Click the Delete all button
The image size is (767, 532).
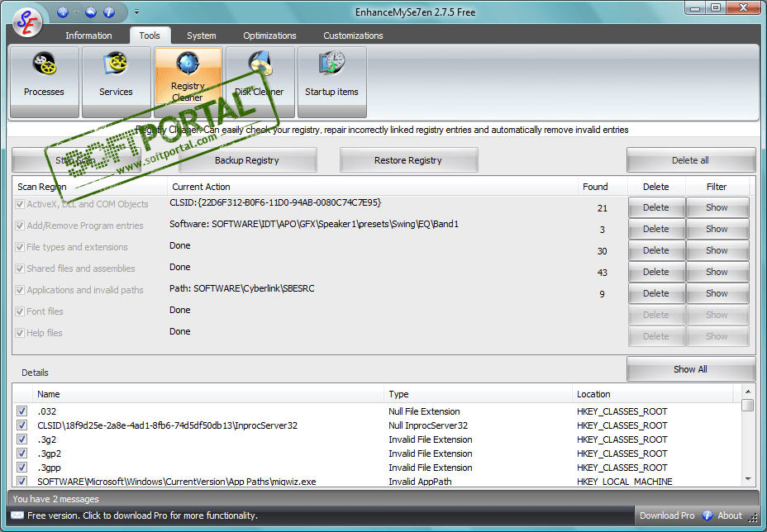coord(690,160)
